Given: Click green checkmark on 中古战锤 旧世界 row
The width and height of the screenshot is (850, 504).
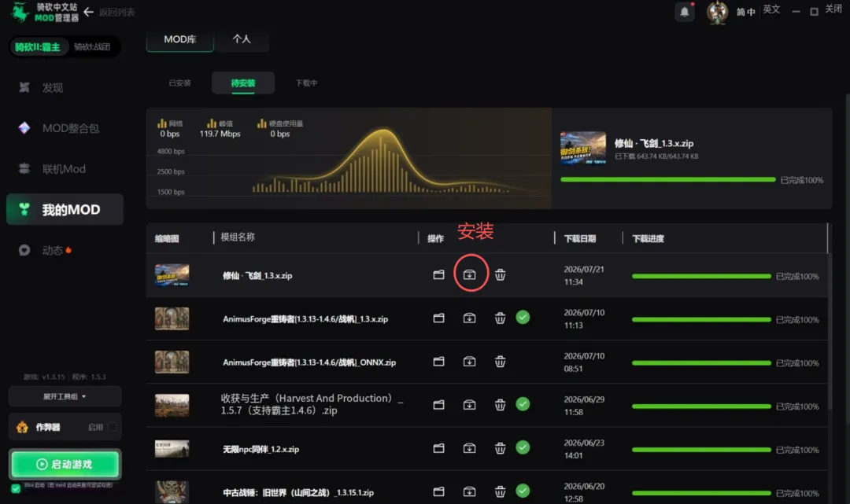Looking at the screenshot, I should pyautogui.click(x=523, y=491).
